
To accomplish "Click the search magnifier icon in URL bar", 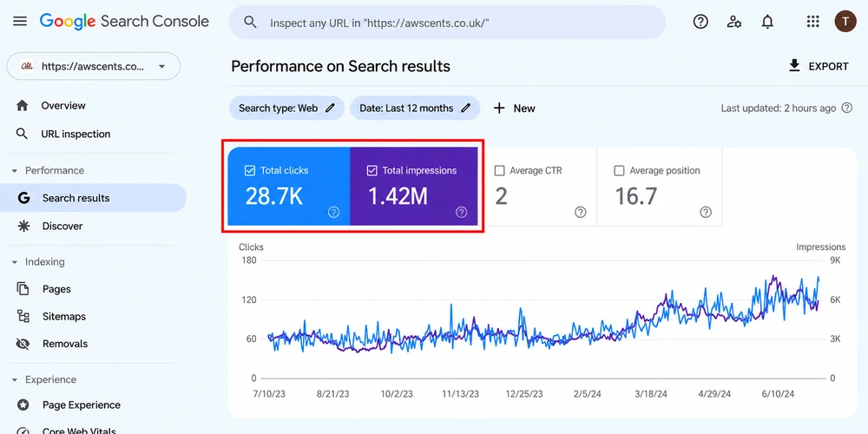I will pos(250,23).
